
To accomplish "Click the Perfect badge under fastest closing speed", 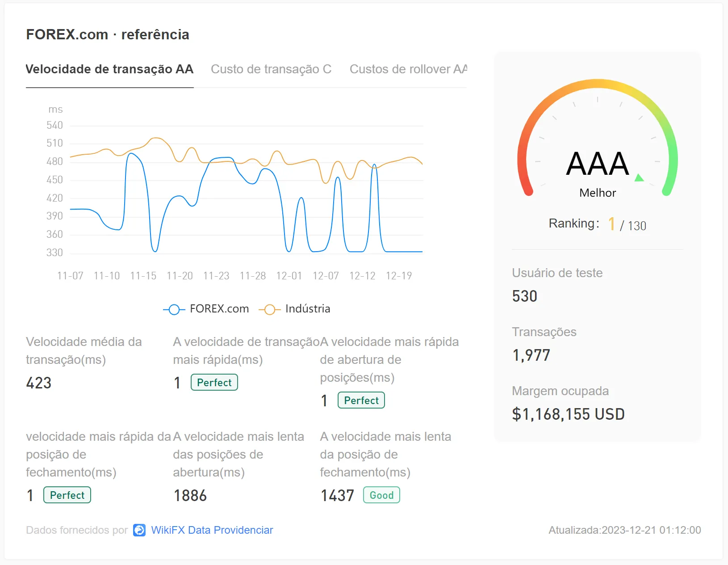I will click(x=67, y=495).
